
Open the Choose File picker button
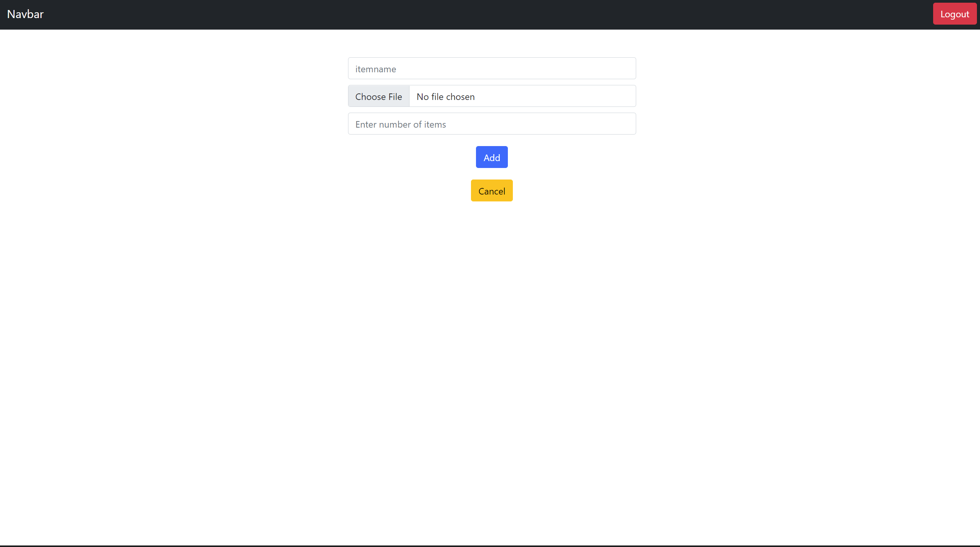pos(378,96)
